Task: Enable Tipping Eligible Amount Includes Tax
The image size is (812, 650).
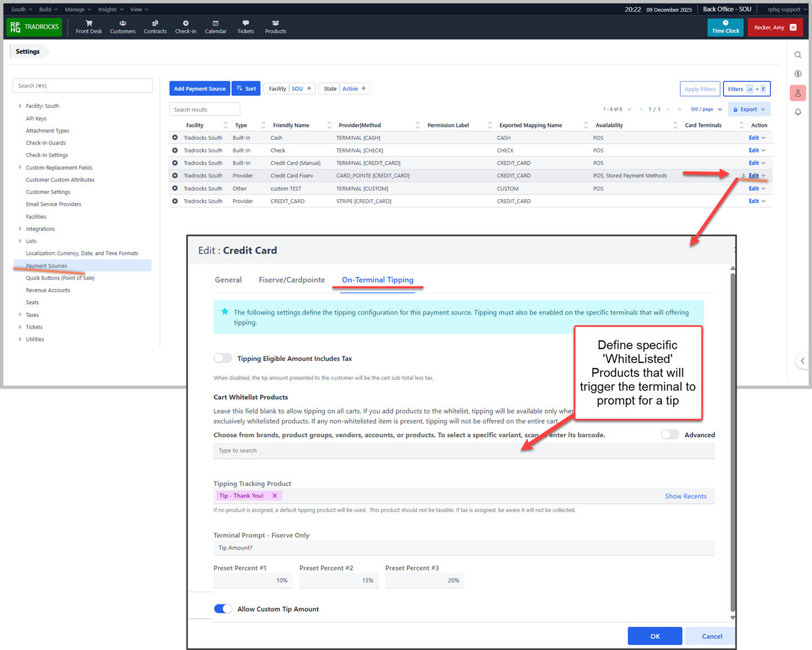Action: pos(223,358)
